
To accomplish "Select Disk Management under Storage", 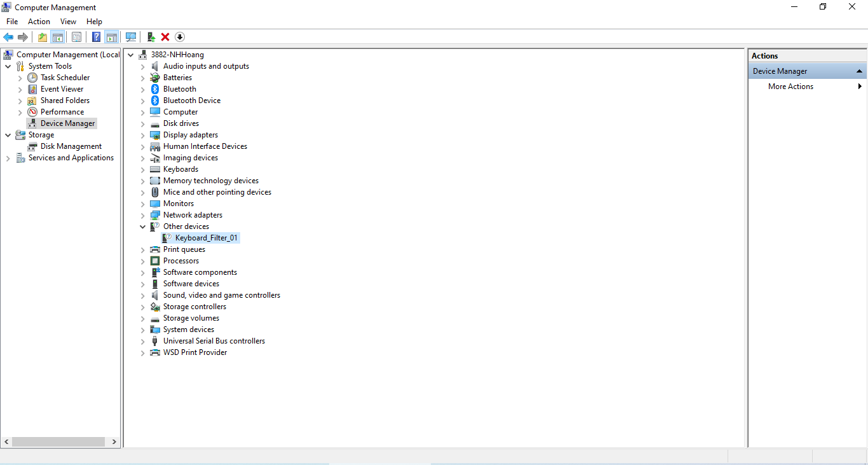I will [70, 146].
